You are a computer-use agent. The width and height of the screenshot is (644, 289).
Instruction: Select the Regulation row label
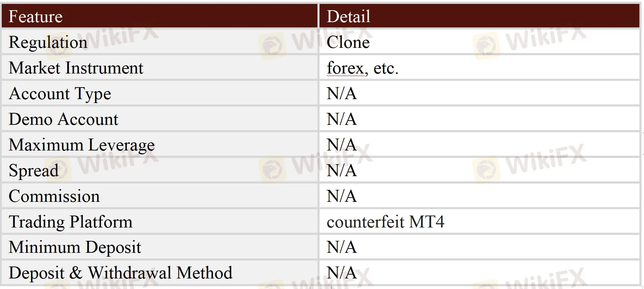48,42
